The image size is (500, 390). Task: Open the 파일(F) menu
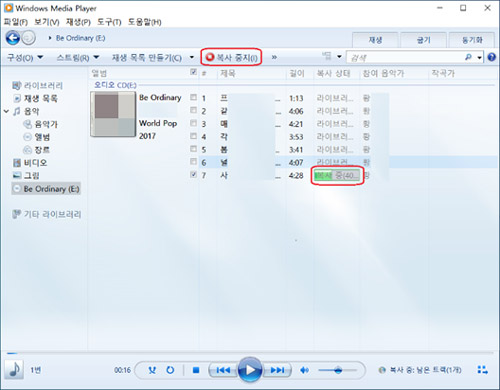coord(15,22)
